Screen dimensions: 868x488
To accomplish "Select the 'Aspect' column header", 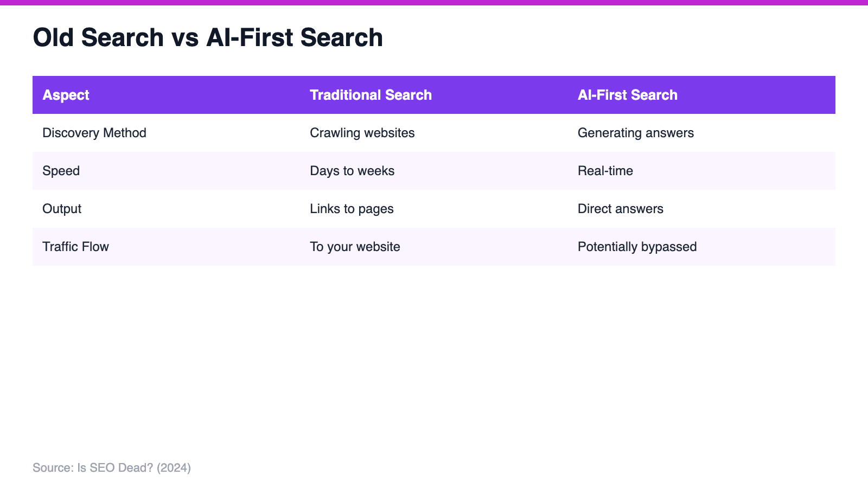I will 166,95.
